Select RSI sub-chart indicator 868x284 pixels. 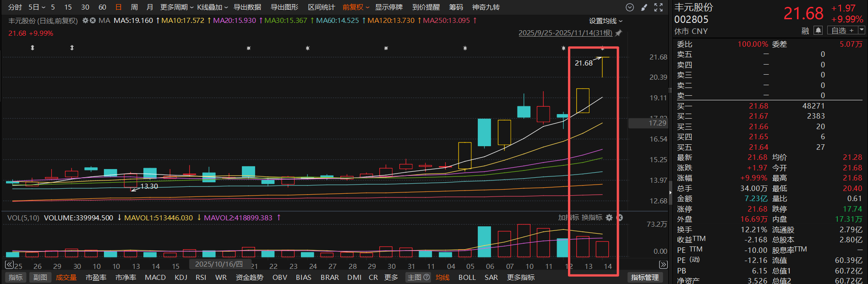click(x=201, y=278)
